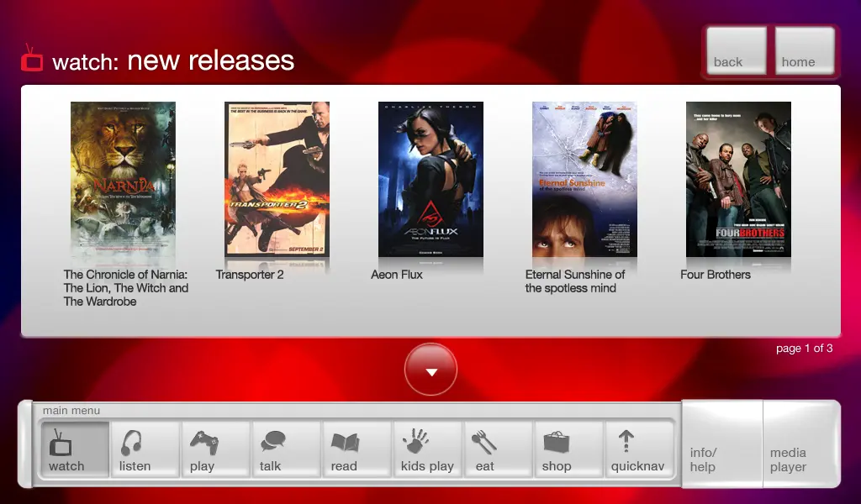This screenshot has width=861, height=504.
Task: Open the listen headphones menu item
Action: [145, 449]
